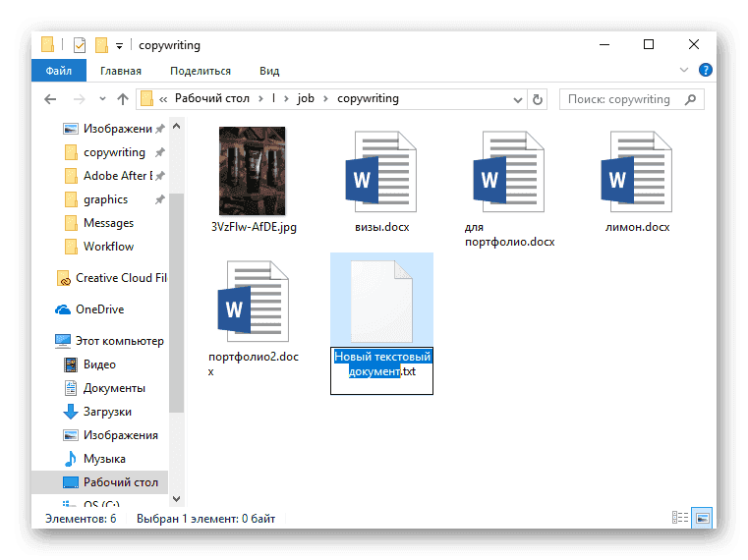Viewport: 748px width, 560px height.
Task: Select the лимон.docx Word file icon
Action: click(x=636, y=172)
